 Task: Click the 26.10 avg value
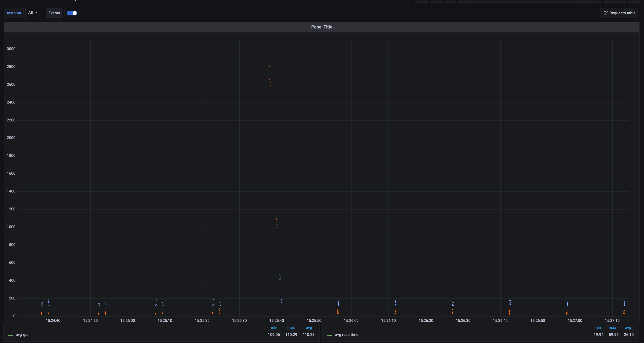(x=629, y=334)
